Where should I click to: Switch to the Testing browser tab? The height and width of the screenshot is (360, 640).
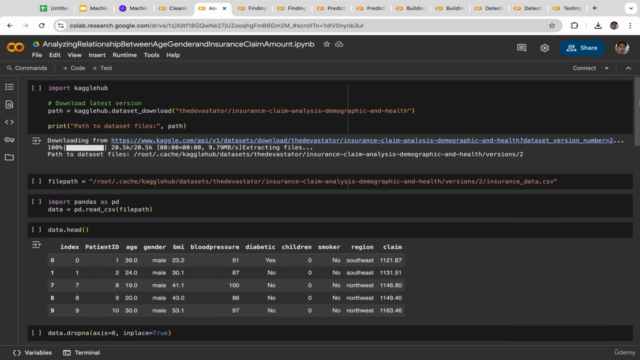pyautogui.click(x=568, y=8)
